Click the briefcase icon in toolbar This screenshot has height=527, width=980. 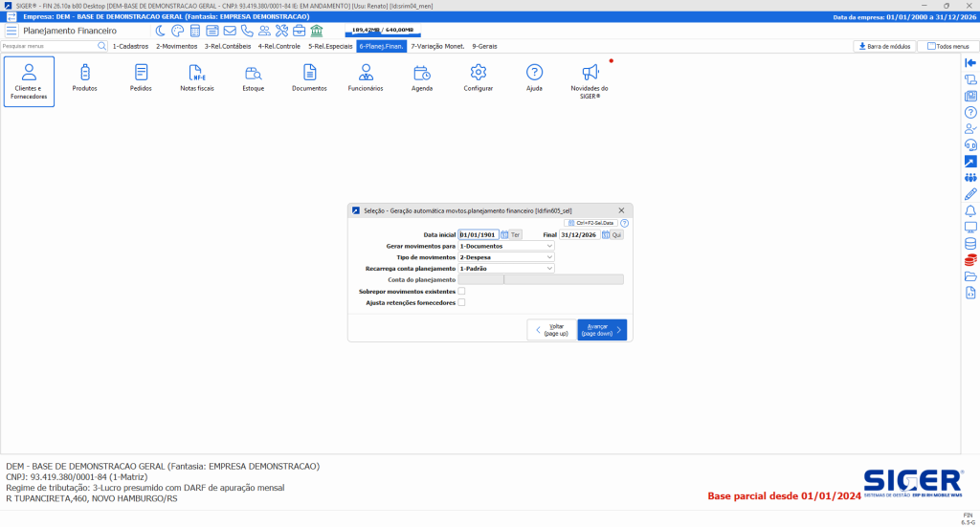(300, 31)
